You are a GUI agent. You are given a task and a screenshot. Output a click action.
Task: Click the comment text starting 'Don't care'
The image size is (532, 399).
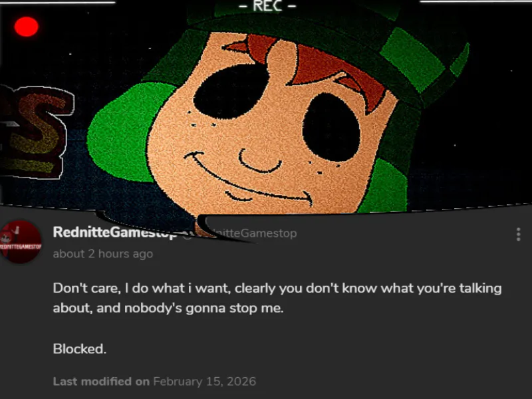pos(277,298)
